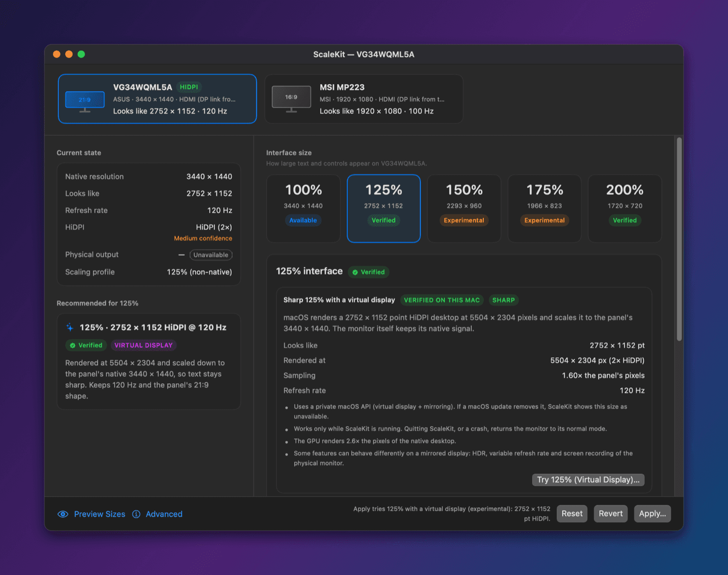Screen dimensions: 728x575
Task: Click the eye icon for Preview Sizes
Action: pyautogui.click(x=63, y=514)
